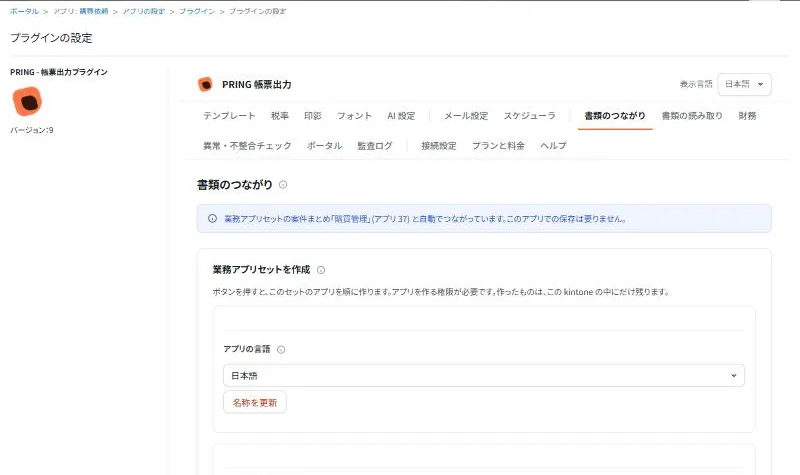
Task: Switch to the 財務 tab
Action: coord(747,116)
